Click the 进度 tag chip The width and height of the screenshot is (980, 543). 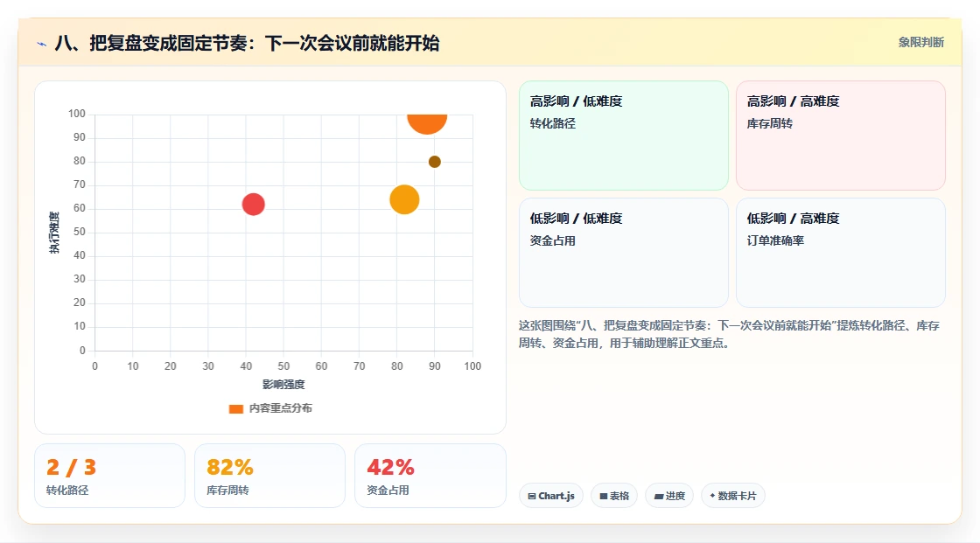669,496
